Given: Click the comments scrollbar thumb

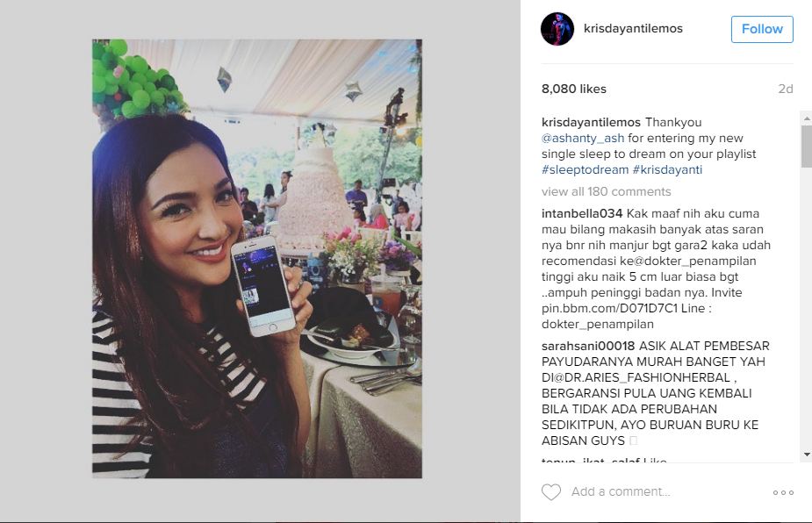Looking at the screenshot, I should (x=807, y=146).
